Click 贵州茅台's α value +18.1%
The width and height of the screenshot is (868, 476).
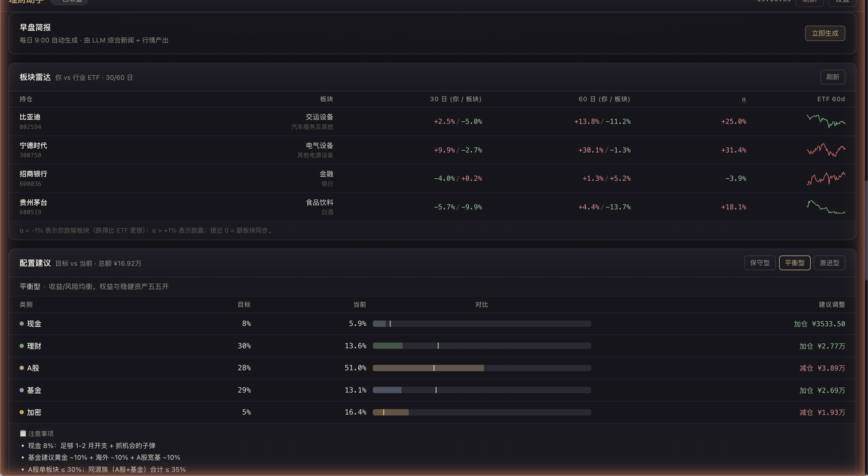[734, 207]
